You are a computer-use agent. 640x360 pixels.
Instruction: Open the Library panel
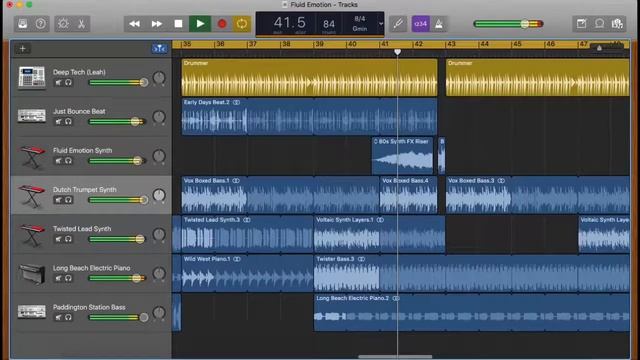click(22, 24)
